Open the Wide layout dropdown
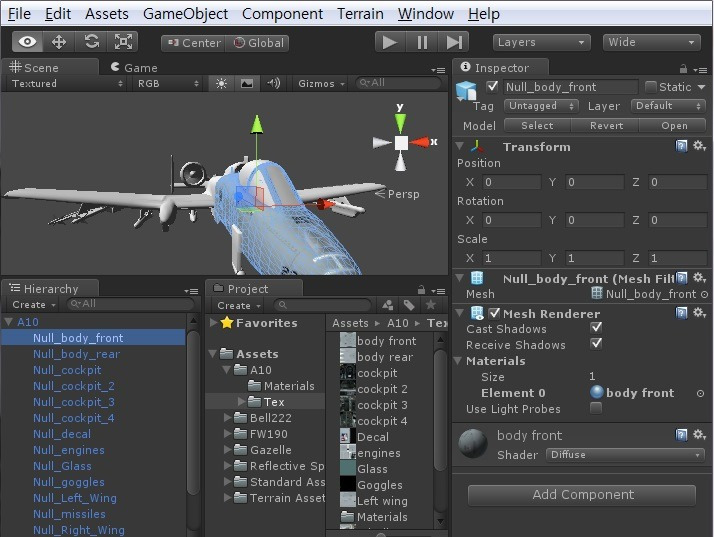 click(652, 42)
